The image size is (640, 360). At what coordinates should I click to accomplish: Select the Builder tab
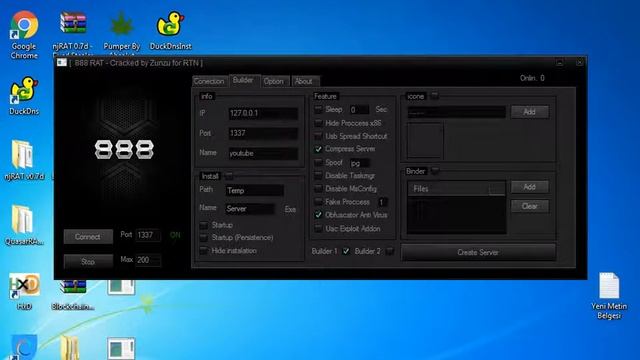[x=243, y=80]
